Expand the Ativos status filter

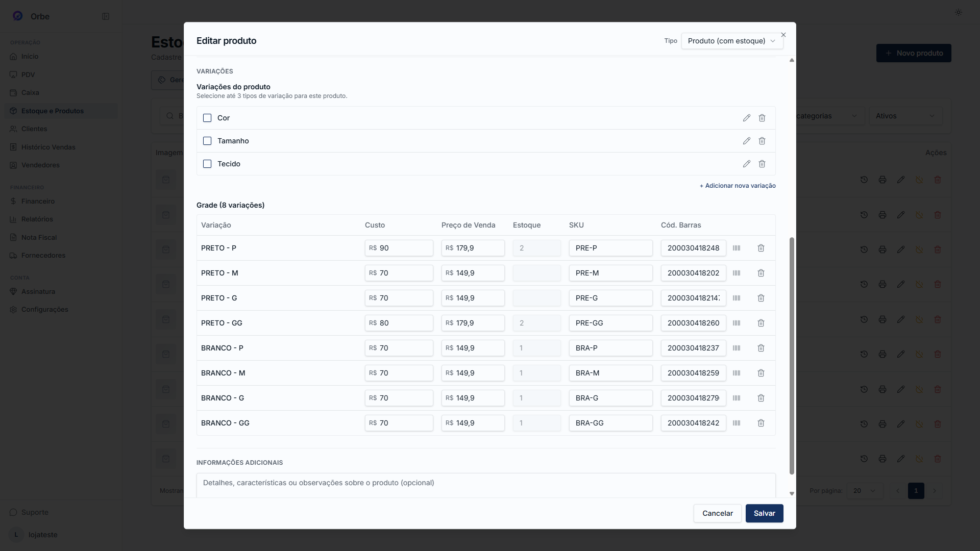pos(905,116)
